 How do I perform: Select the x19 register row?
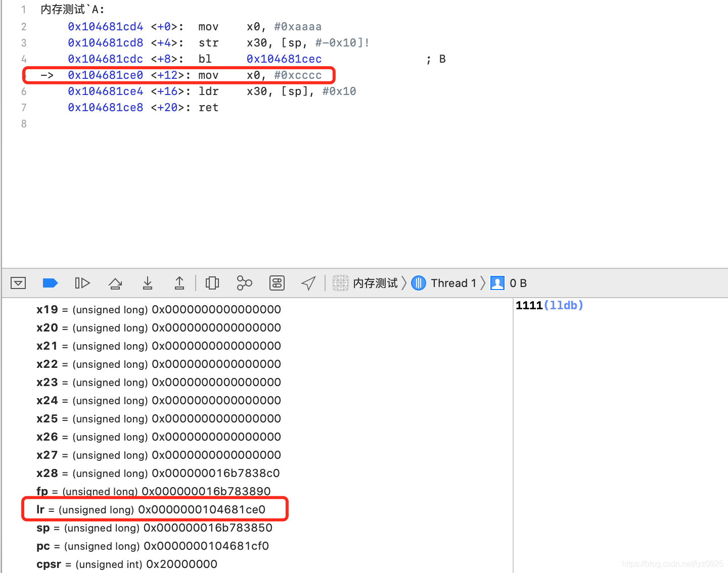(159, 310)
